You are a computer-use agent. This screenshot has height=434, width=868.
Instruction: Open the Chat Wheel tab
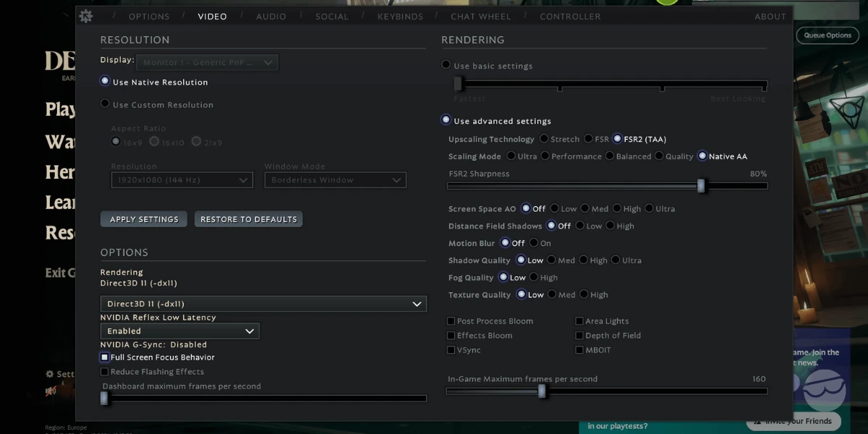[x=480, y=17]
